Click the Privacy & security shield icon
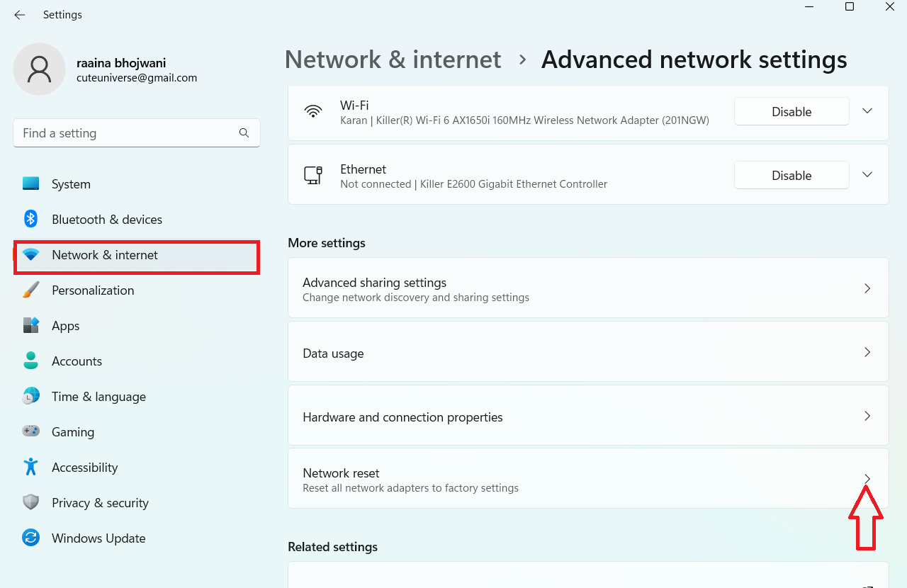The height and width of the screenshot is (588, 907). 30,502
